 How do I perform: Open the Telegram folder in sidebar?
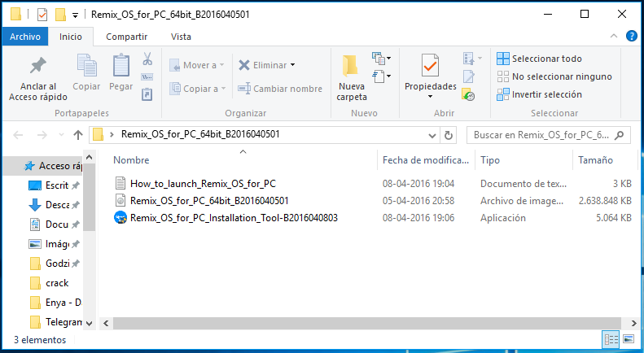pyautogui.click(x=55, y=322)
